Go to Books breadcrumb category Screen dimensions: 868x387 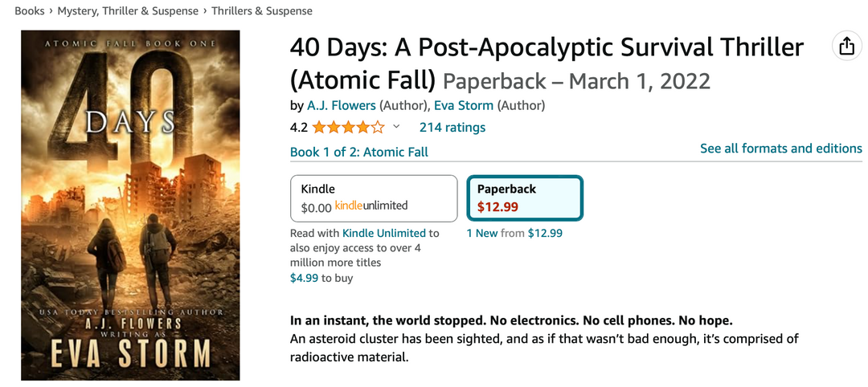pyautogui.click(x=29, y=11)
